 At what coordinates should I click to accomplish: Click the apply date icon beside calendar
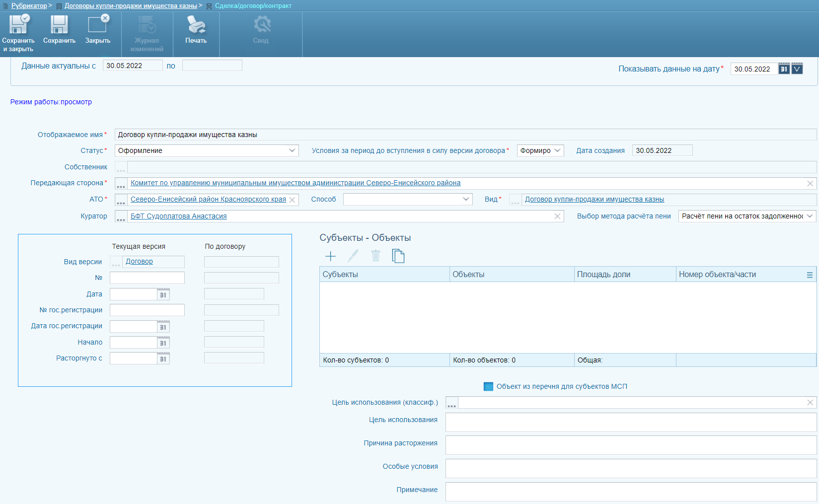click(x=797, y=69)
